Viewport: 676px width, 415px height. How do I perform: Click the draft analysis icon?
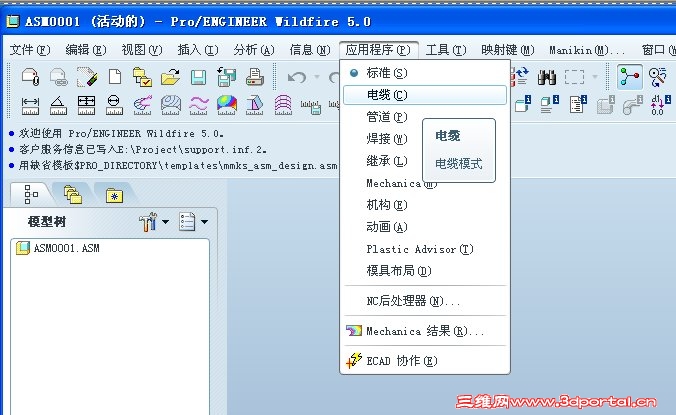point(254,106)
